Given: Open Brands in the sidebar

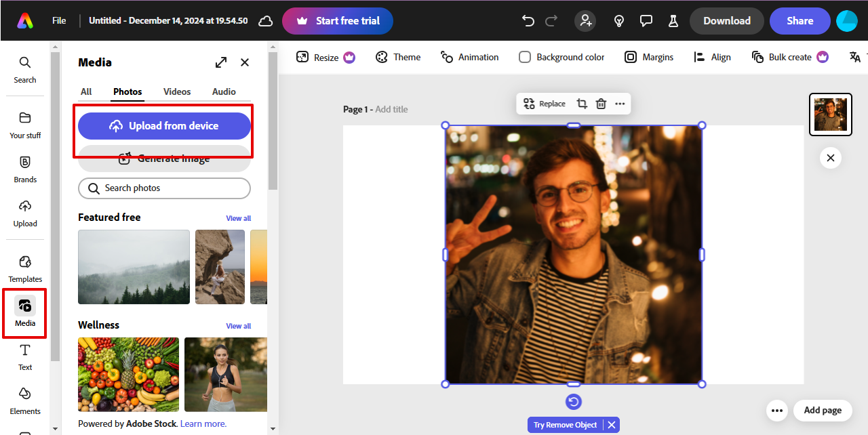Looking at the screenshot, I should pos(25,169).
